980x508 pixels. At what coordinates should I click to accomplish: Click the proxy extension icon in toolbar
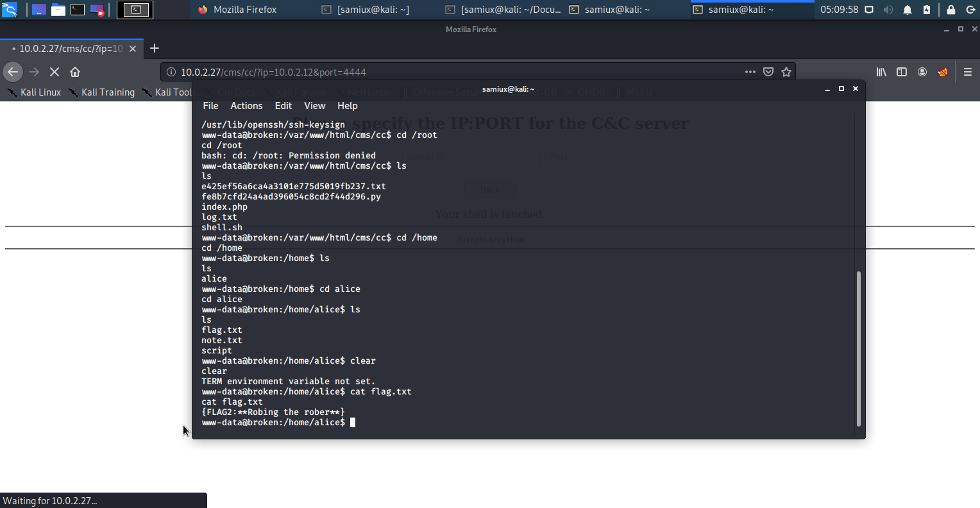(x=943, y=72)
